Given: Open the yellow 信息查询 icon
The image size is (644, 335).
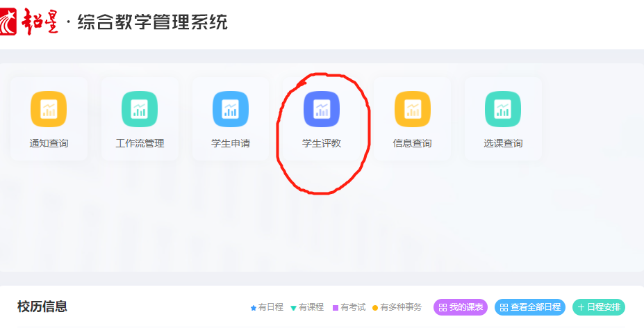Looking at the screenshot, I should [413, 109].
